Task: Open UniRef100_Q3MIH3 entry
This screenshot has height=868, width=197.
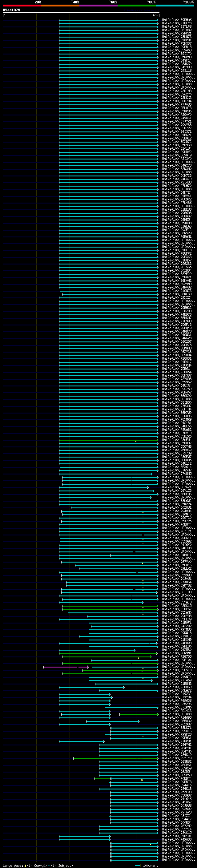Action: 177,91
